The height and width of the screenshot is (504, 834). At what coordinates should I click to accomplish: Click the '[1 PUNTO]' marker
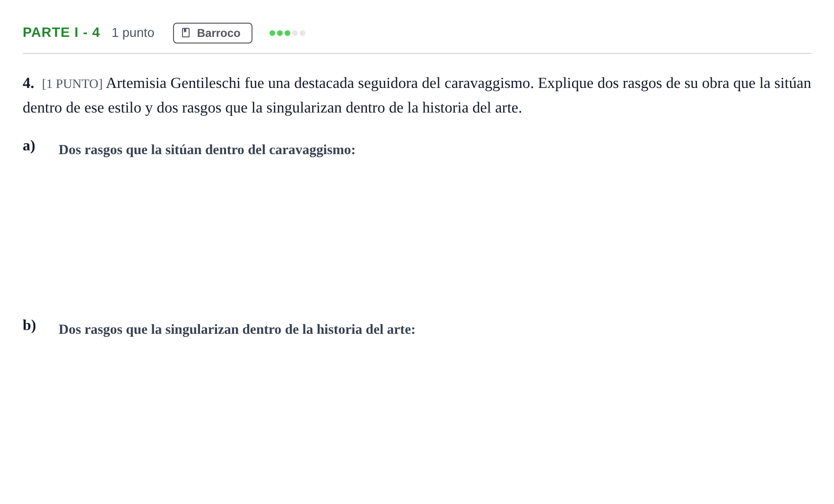[72, 84]
